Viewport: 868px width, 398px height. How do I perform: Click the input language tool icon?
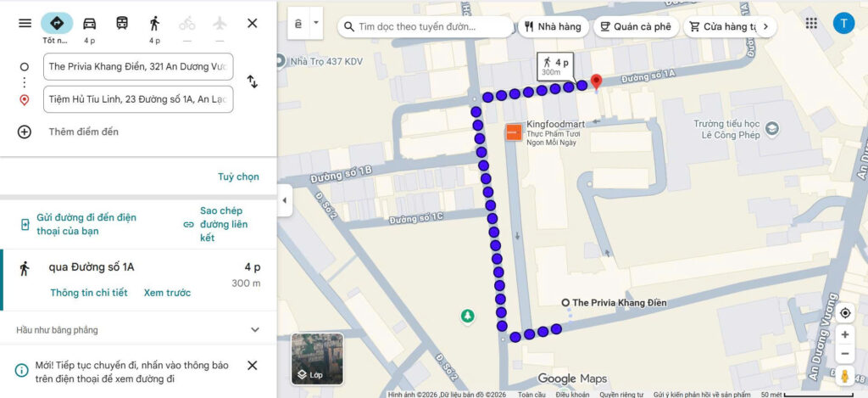coord(298,25)
